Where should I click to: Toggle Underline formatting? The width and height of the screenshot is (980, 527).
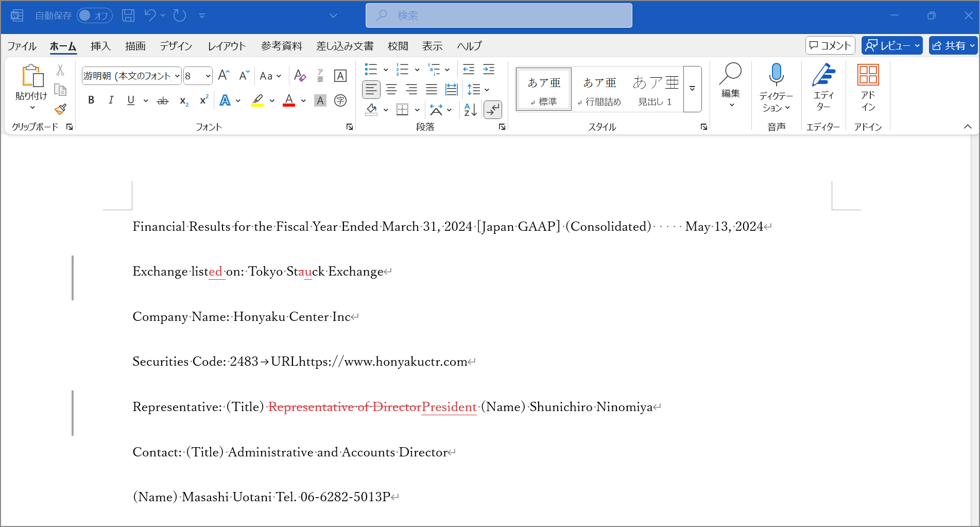coord(131,100)
